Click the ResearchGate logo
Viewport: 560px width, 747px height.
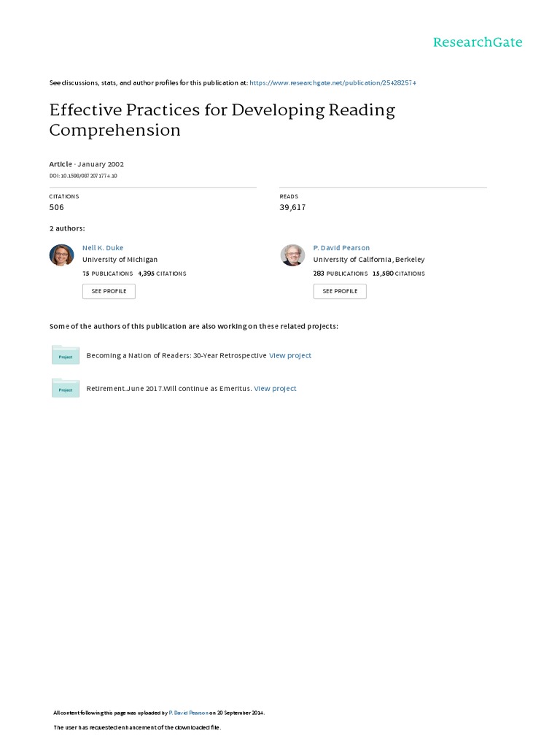[477, 42]
